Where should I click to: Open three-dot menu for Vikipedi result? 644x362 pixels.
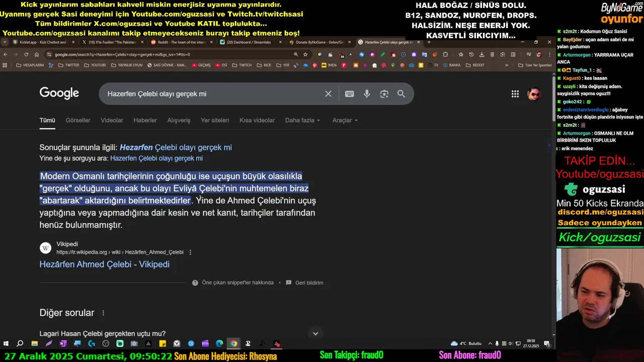pyautogui.click(x=190, y=252)
